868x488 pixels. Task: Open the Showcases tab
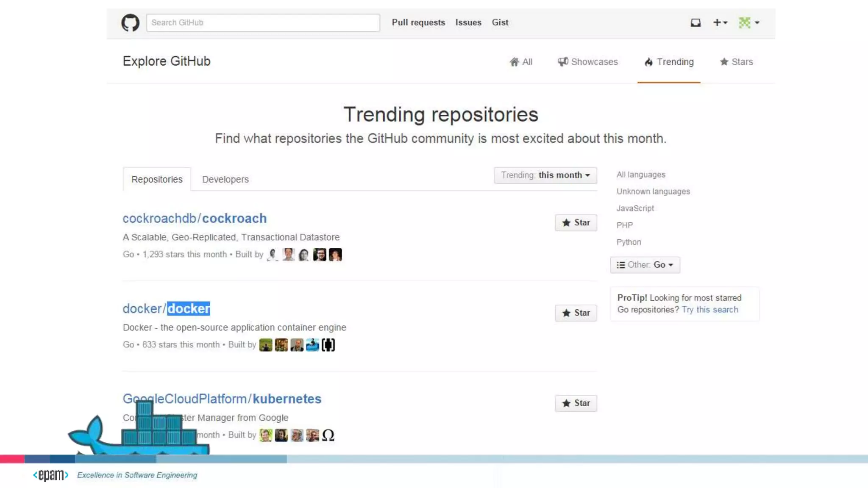tap(587, 62)
